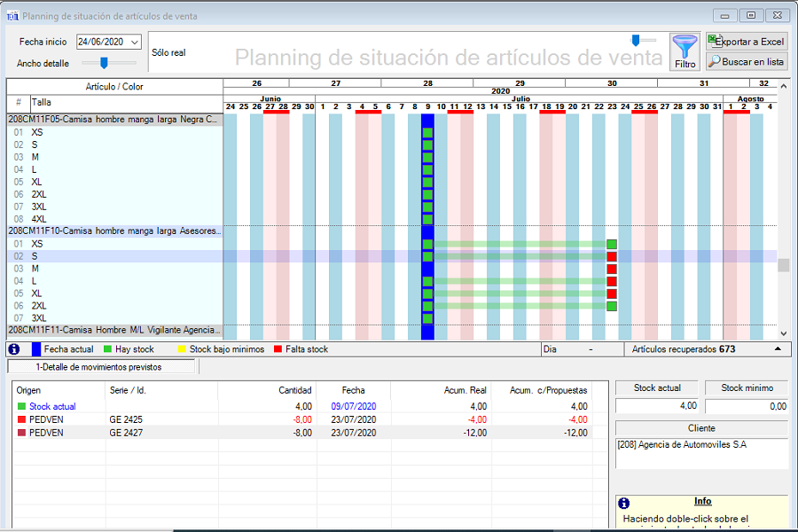Click the Excel icon on Exportar a Excel

tap(715, 41)
